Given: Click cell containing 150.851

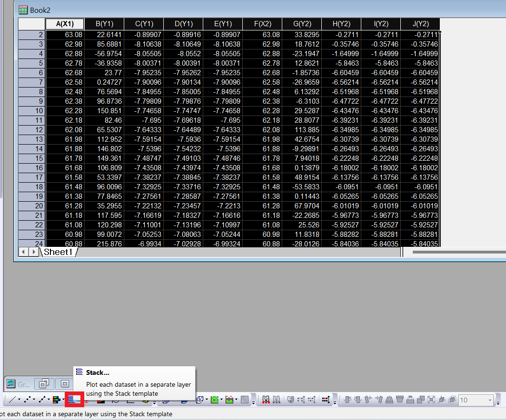Looking at the screenshot, I should (104, 111).
